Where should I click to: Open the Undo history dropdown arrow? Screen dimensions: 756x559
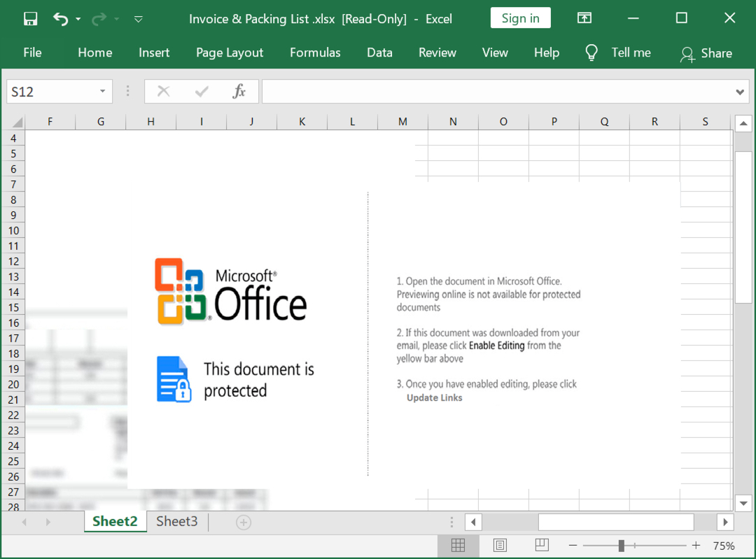78,20
